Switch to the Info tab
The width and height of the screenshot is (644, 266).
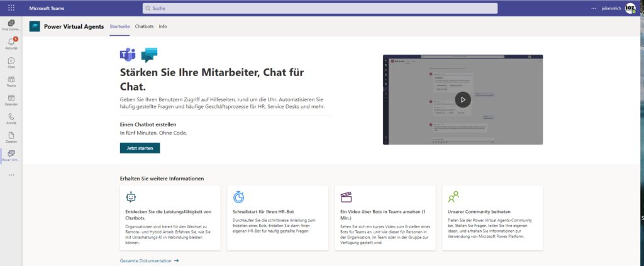pos(163,26)
